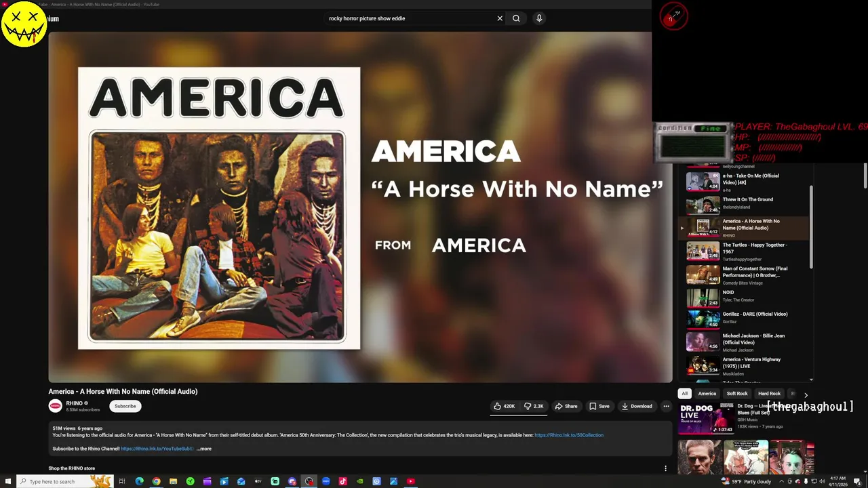Show hidden system tray icons chevron

coord(781,481)
